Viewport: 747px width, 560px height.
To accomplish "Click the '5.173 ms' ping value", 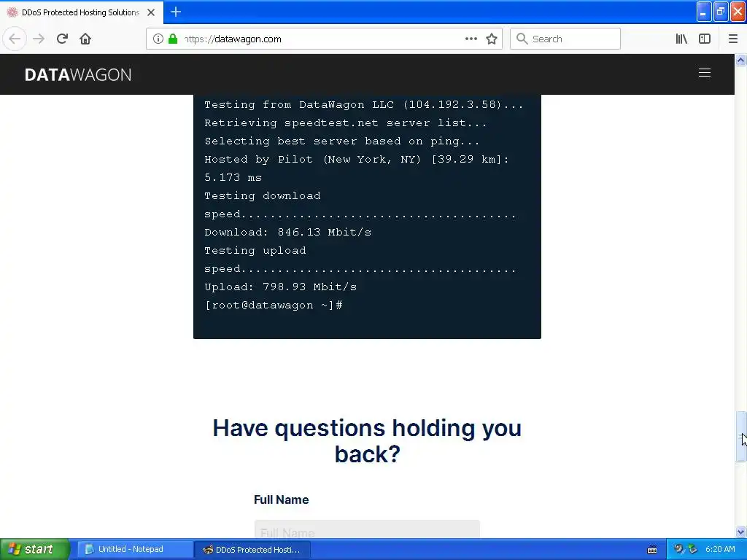I will (x=233, y=178).
